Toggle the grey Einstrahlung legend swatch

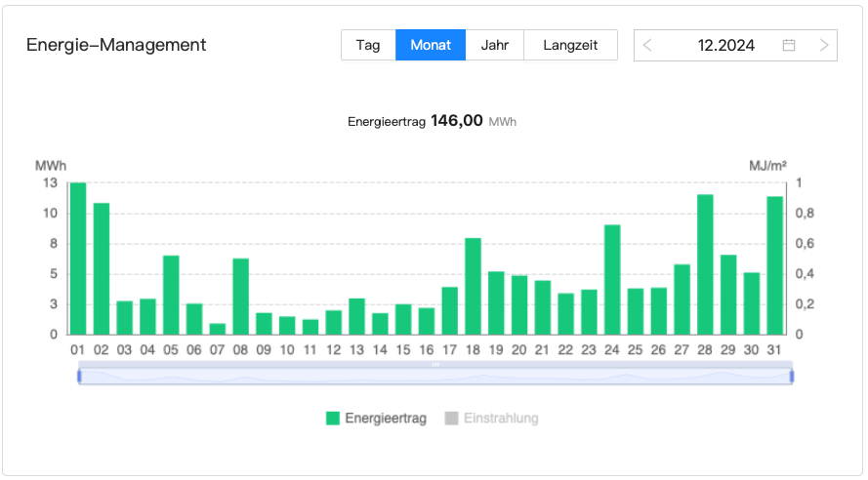[x=451, y=419]
